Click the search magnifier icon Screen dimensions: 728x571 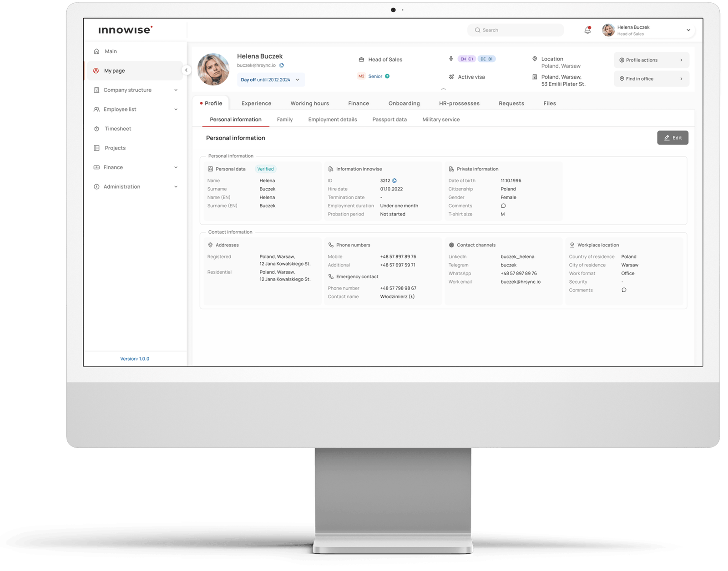pos(477,30)
